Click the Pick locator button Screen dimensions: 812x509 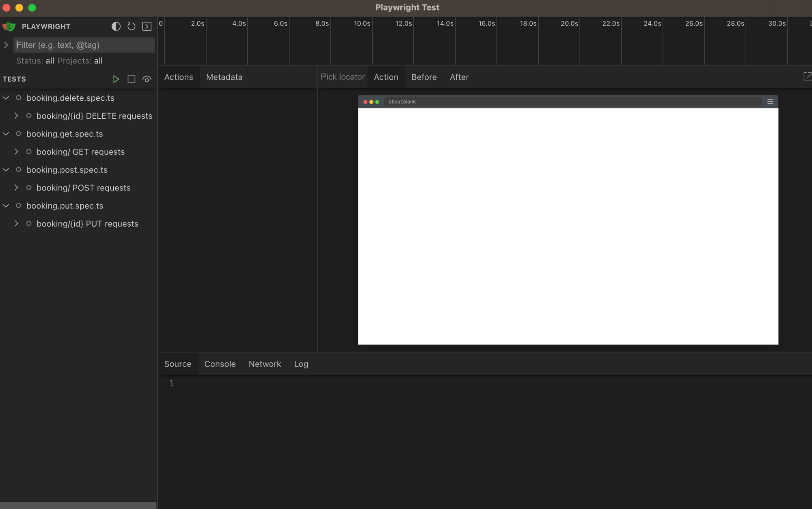[343, 77]
